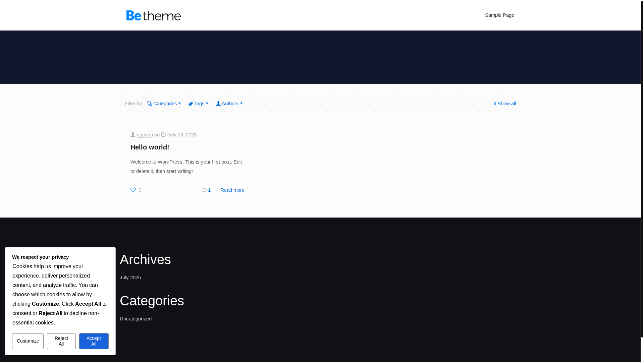Open author egenau's profile link
Image resolution: width=644 pixels, height=362 pixels.
tap(145, 135)
